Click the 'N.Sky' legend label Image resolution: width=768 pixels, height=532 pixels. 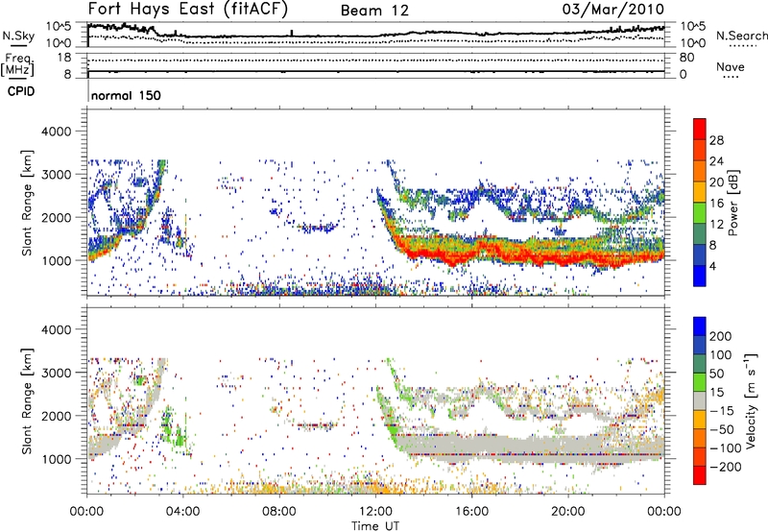click(x=18, y=36)
